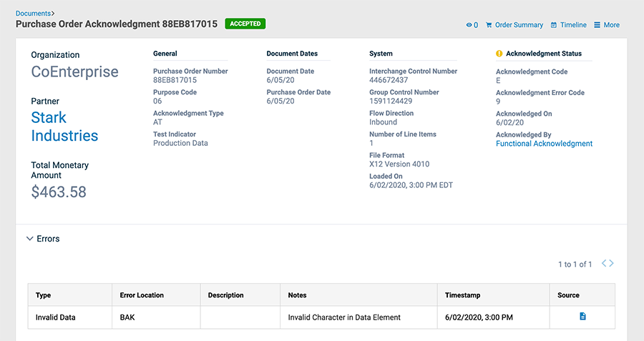Screen dimensions: 644x341
Task: Click the Timeline calendar icon
Action: (x=554, y=25)
